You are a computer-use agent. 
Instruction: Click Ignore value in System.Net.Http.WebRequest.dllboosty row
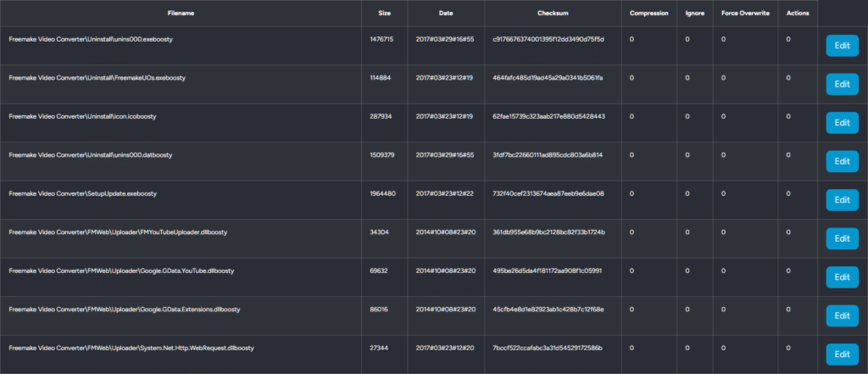pyautogui.click(x=687, y=348)
